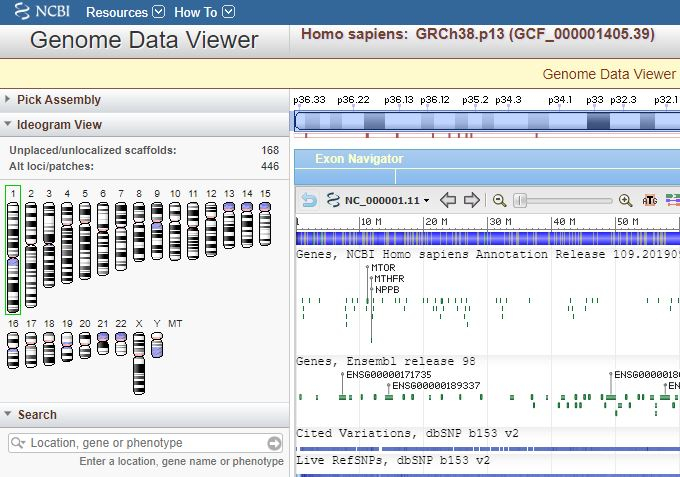Click Alt loci/patches count 446
This screenshot has height=477, width=680.
point(270,166)
